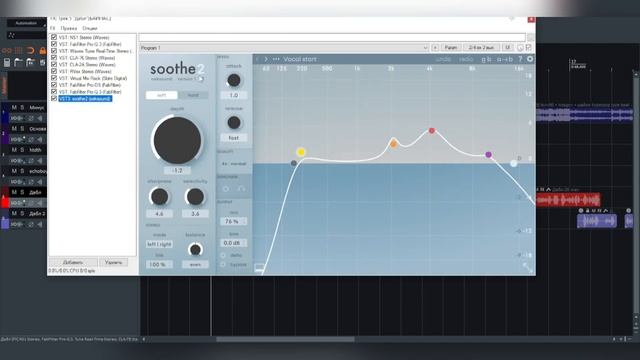Open the three-dots preset menu in soothe2
Image resolution: width=640 pixels, height=360 pixels.
(276, 59)
